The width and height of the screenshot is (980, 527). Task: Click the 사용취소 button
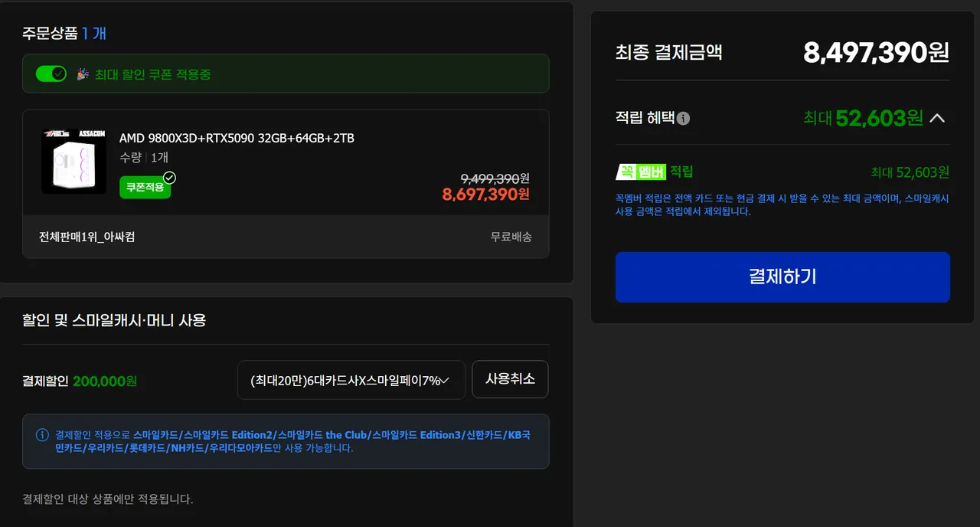pyautogui.click(x=510, y=379)
